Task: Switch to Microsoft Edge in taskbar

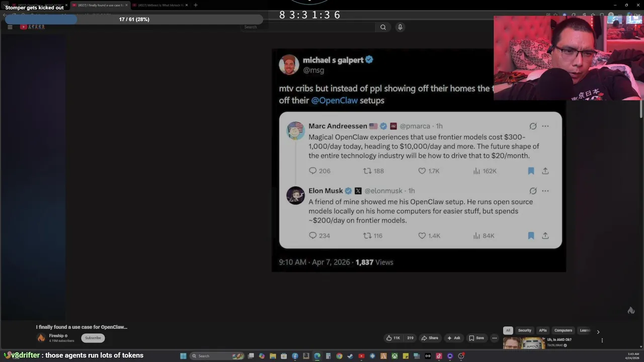Action: (x=317, y=356)
